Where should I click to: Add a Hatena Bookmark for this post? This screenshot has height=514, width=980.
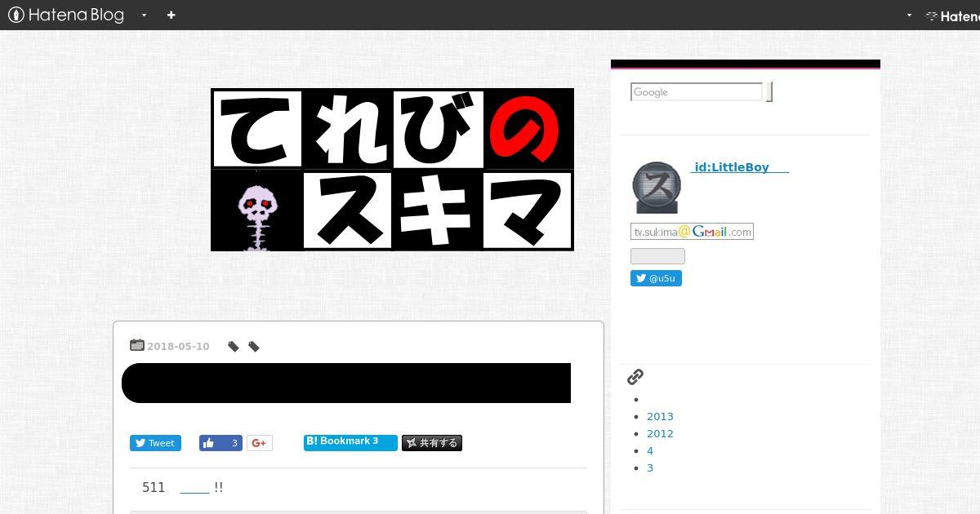pos(350,442)
